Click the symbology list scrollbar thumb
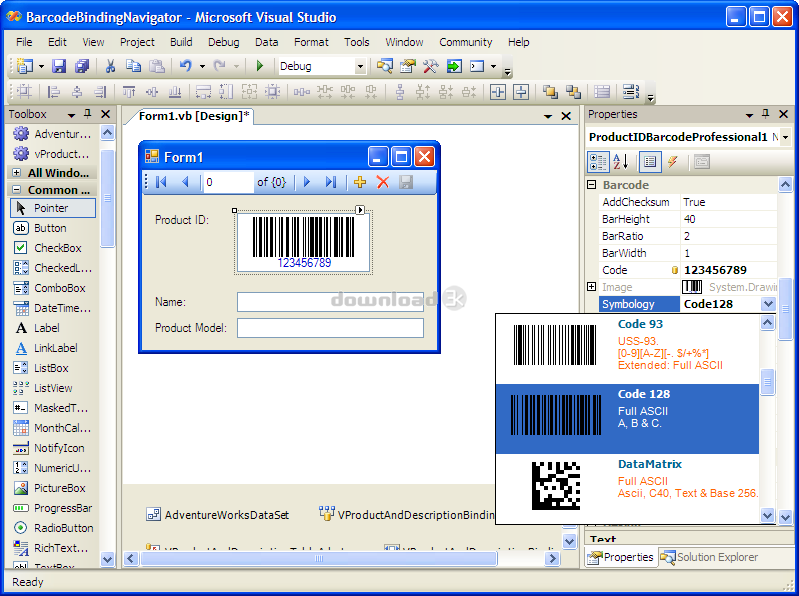Image resolution: width=799 pixels, height=596 pixels. click(767, 382)
